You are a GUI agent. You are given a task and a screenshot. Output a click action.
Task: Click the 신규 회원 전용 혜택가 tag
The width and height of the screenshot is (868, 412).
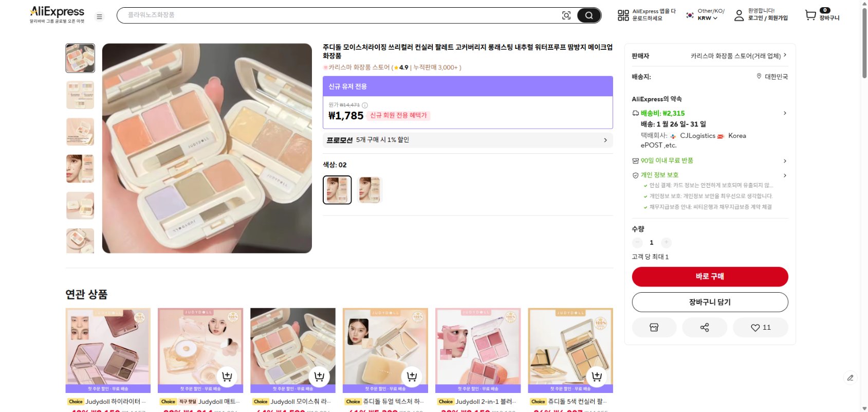point(398,116)
